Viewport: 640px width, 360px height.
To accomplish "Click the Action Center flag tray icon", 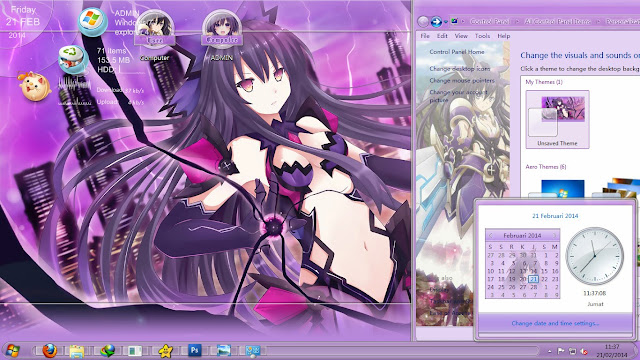I will point(561,351).
